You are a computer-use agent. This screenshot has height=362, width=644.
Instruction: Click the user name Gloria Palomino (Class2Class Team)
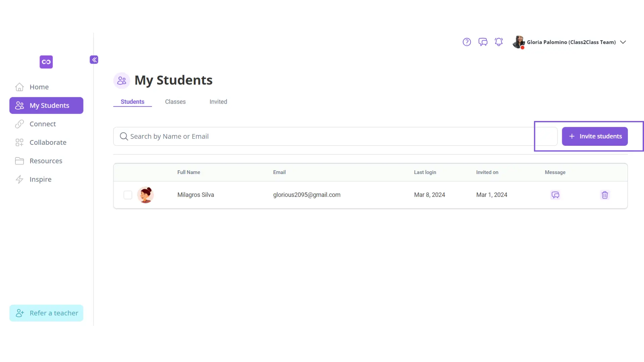click(x=571, y=42)
